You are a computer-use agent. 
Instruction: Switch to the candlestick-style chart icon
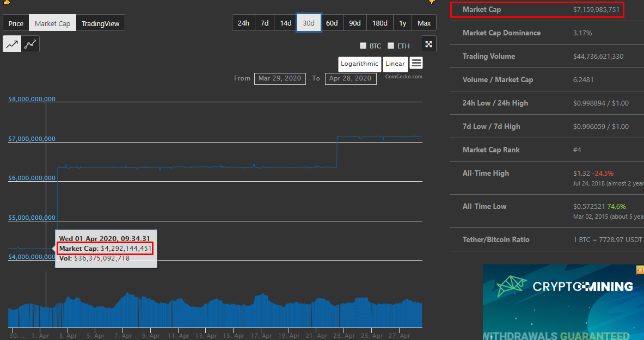tap(30, 44)
